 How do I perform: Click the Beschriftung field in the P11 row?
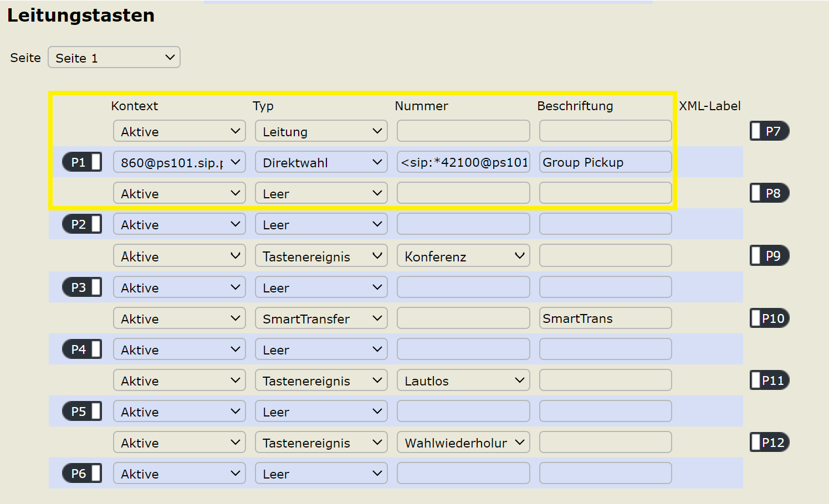click(x=606, y=380)
